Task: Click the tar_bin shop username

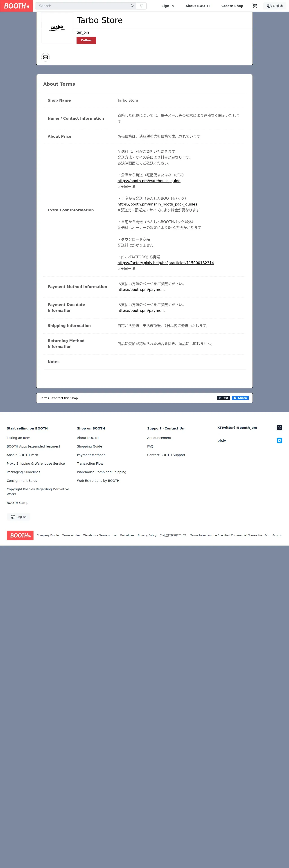Action: 83,32
